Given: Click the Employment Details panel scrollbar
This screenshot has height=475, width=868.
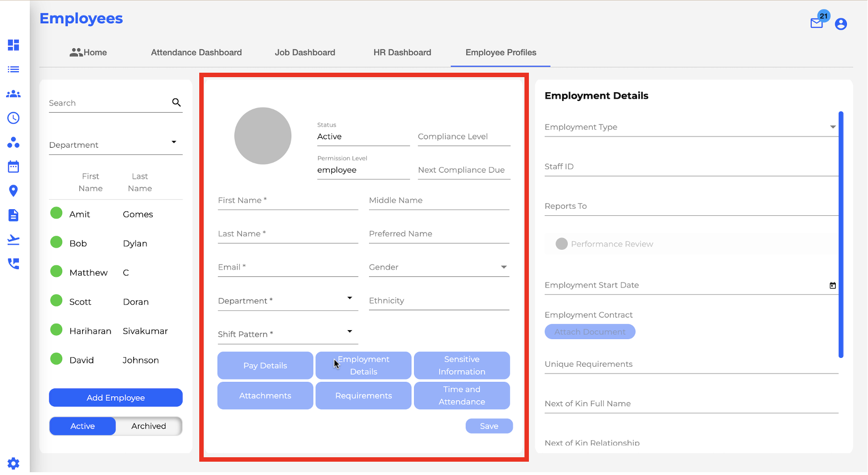Looking at the screenshot, I should tap(841, 234).
